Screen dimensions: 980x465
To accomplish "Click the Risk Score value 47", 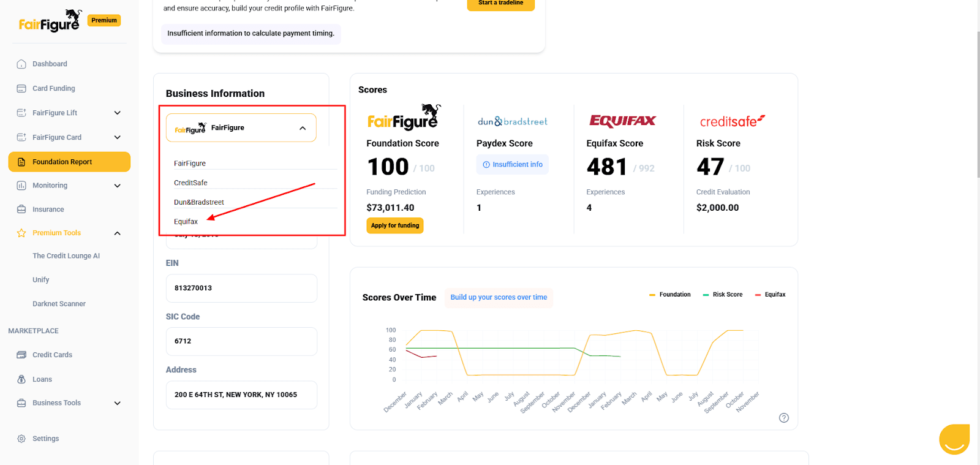I will pyautogui.click(x=710, y=167).
